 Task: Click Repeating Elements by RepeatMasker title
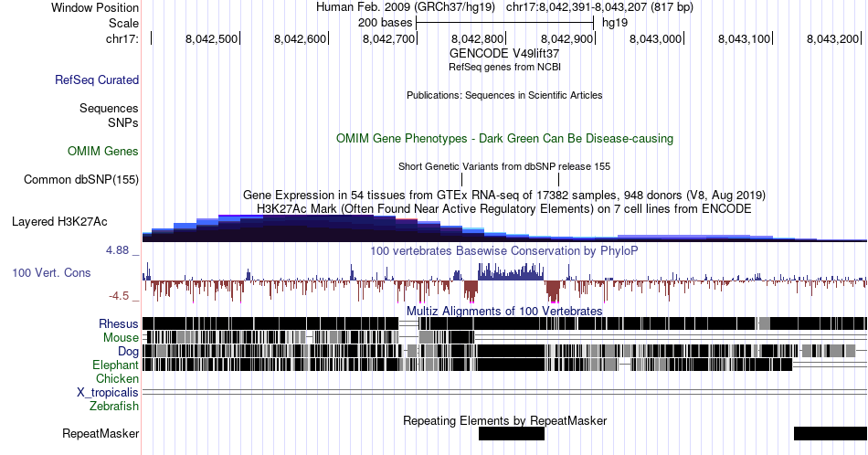(x=505, y=420)
